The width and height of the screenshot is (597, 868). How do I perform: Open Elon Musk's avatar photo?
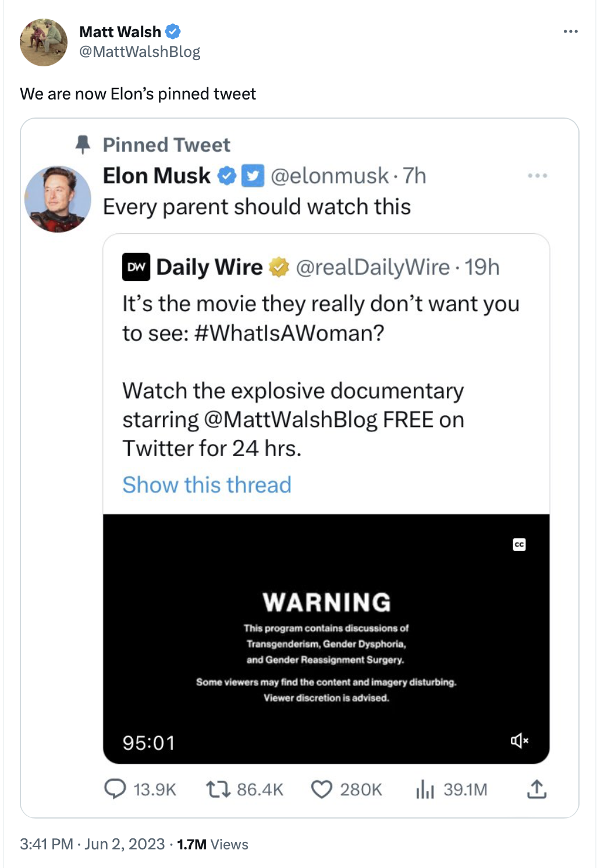58,199
